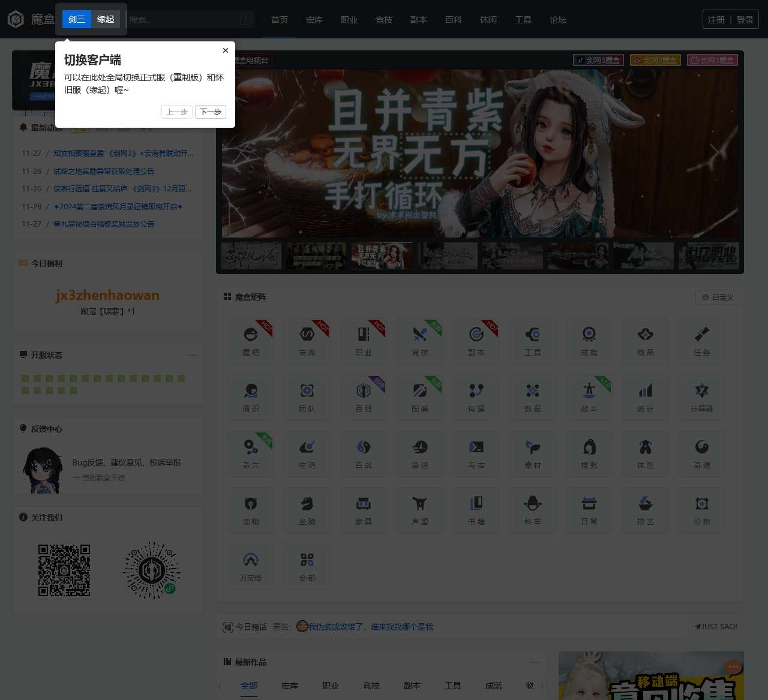The image size is (768, 700).
Task: Open the 坐骑 mount tile
Action: click(307, 509)
